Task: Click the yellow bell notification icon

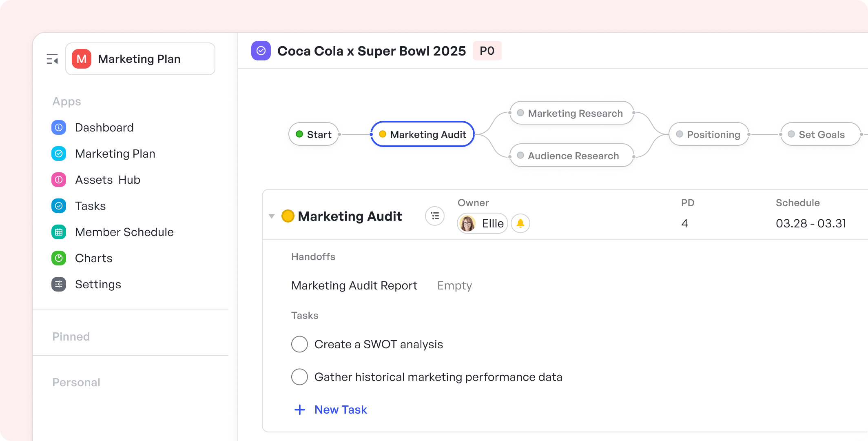Action: 520,223
